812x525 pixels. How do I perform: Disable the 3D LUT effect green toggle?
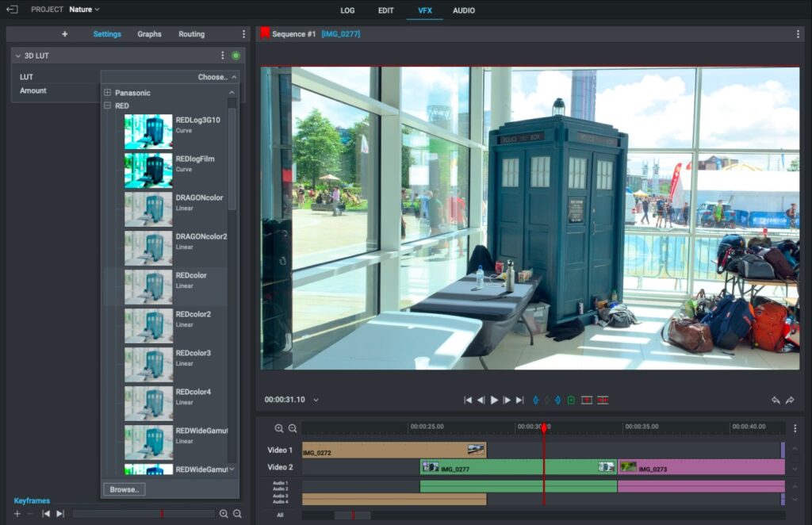point(236,56)
